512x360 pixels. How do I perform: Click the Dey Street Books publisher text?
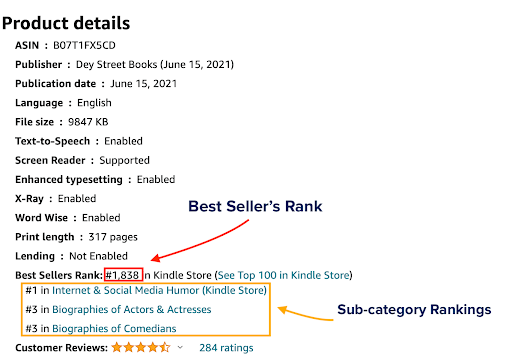116,64
